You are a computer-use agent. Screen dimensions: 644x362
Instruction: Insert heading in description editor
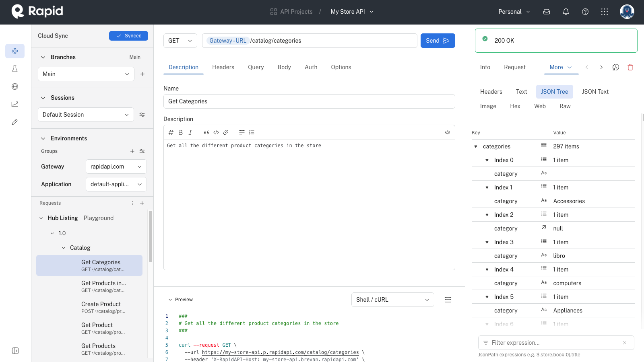tap(171, 132)
